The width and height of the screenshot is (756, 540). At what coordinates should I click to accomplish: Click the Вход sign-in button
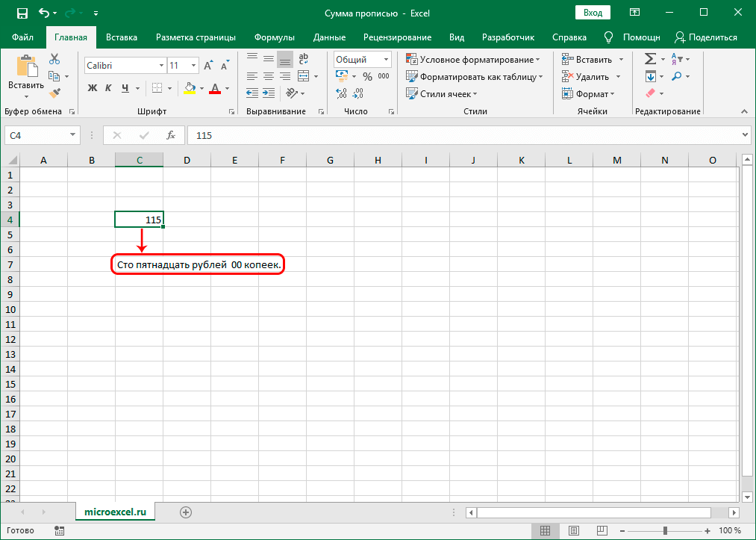593,13
